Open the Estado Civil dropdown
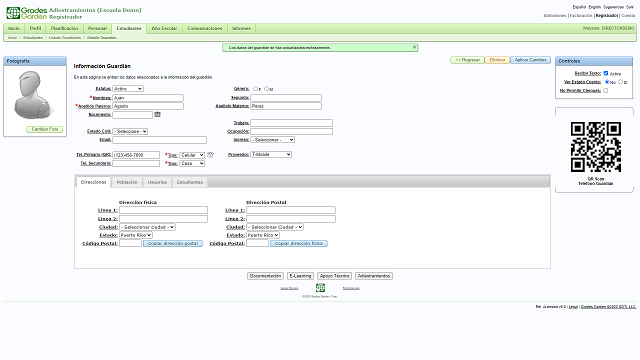The image size is (640, 360). click(x=130, y=131)
